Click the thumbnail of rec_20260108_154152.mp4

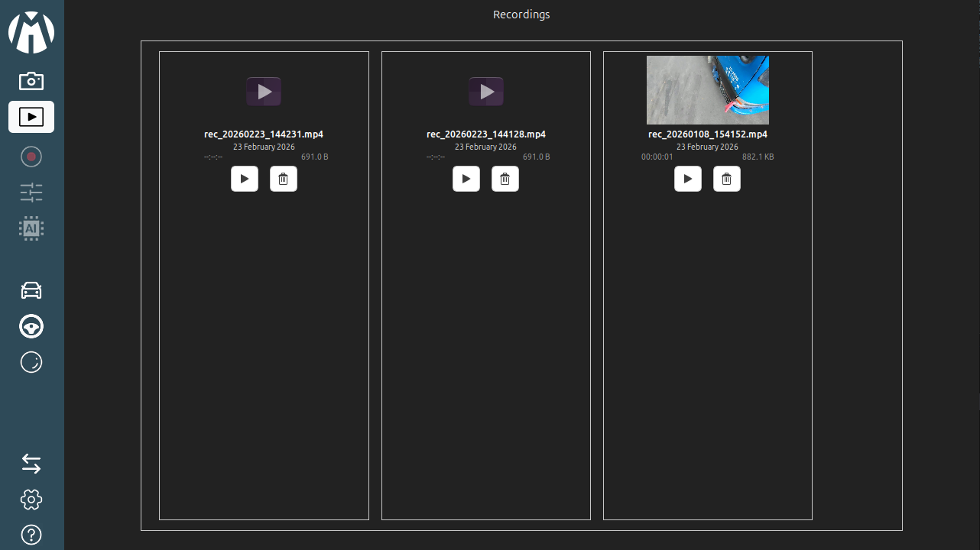[708, 90]
